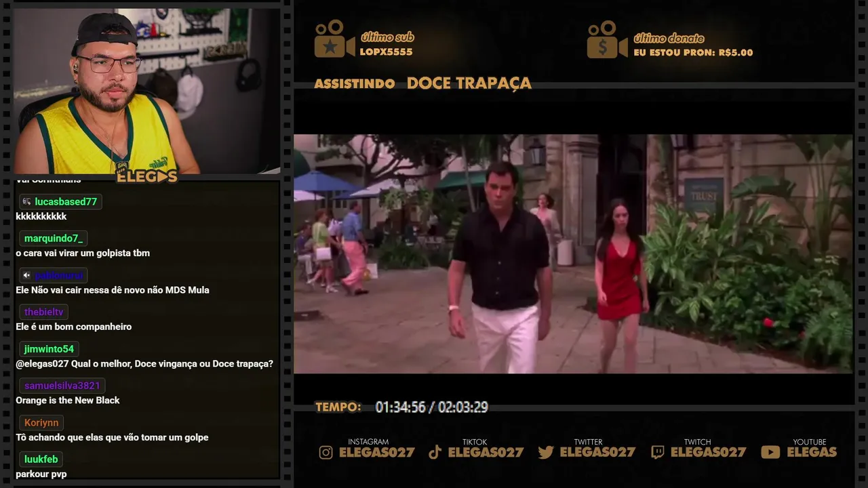868x488 pixels.
Task: Click the TikTok logo icon
Action: [435, 453]
